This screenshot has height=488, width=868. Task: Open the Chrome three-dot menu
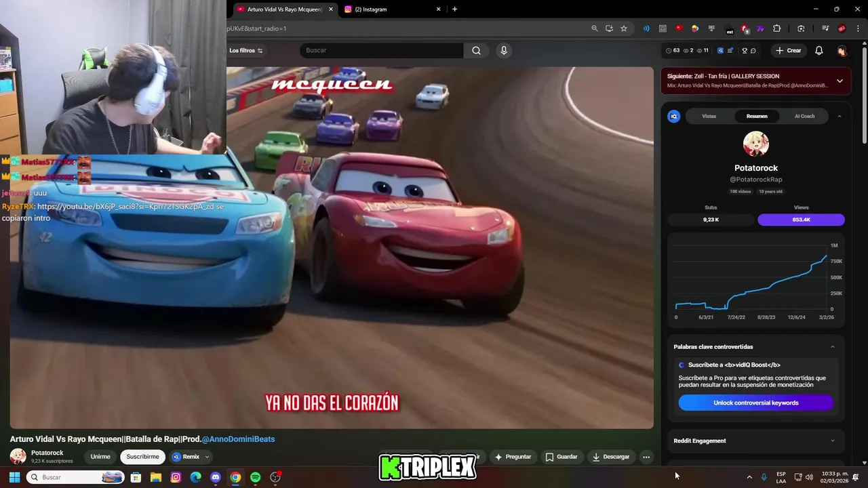pos(857,28)
